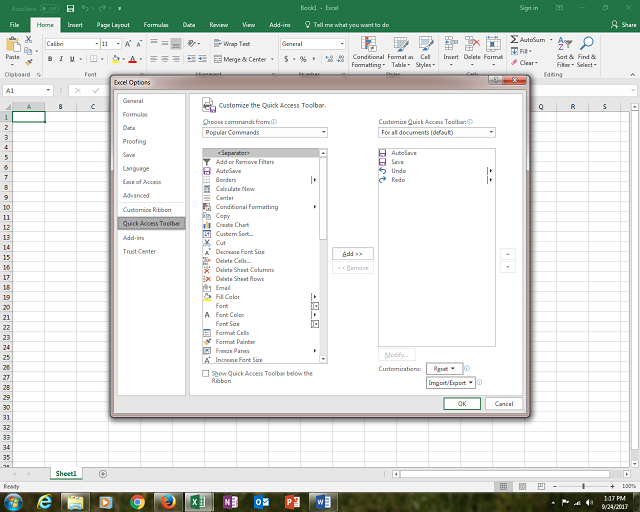Select Format Painter in the commands list

(236, 342)
